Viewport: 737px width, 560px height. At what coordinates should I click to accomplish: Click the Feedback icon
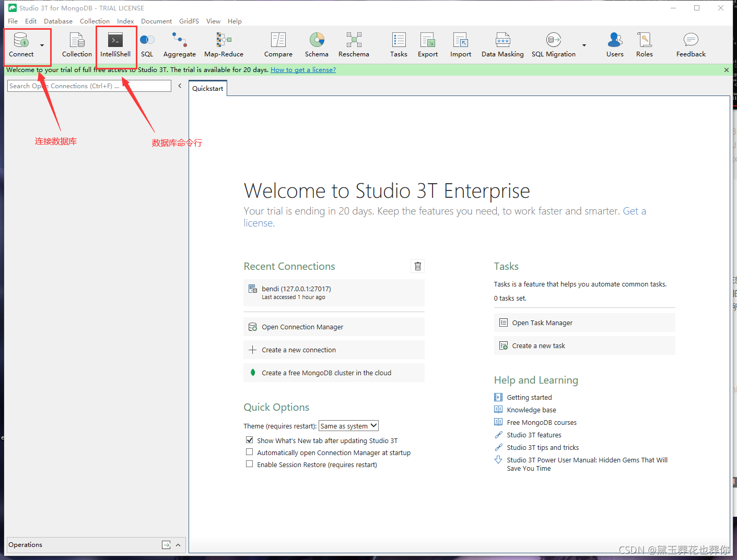coord(691,45)
